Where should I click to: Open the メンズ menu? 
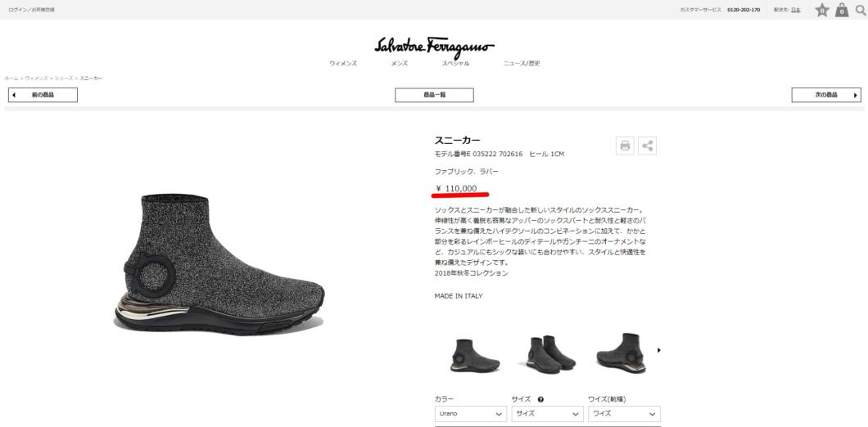pos(399,64)
